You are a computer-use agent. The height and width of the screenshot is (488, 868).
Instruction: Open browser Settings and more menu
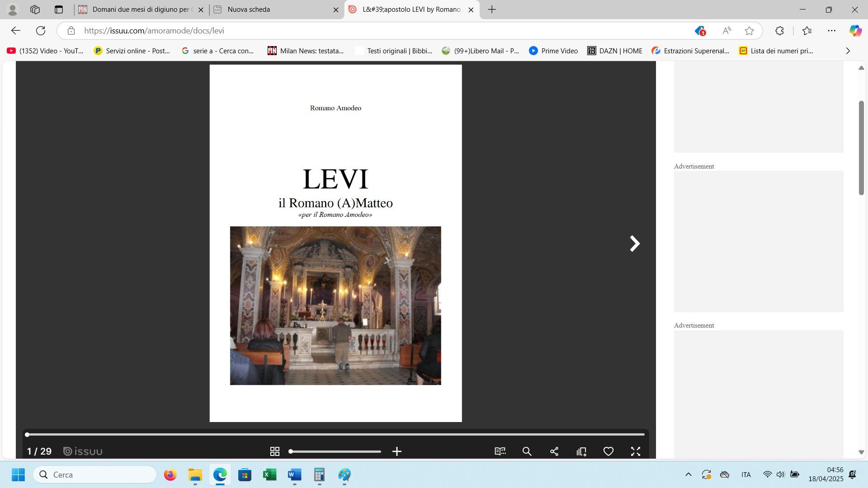click(831, 31)
